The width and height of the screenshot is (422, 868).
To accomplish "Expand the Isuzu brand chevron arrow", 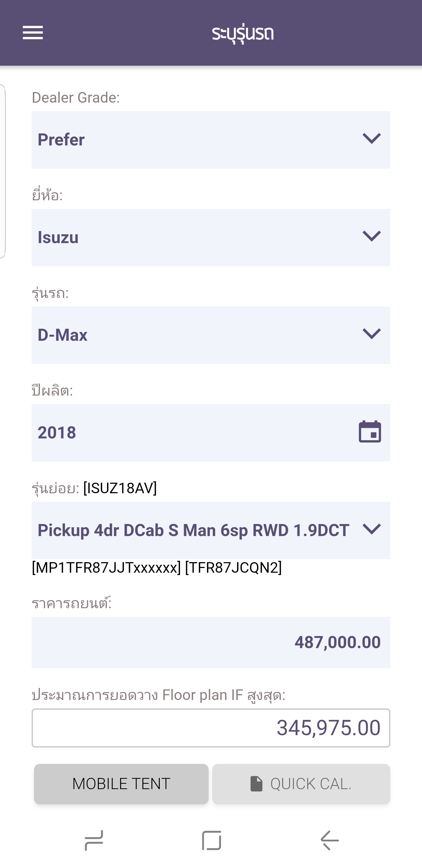I will 372,236.
